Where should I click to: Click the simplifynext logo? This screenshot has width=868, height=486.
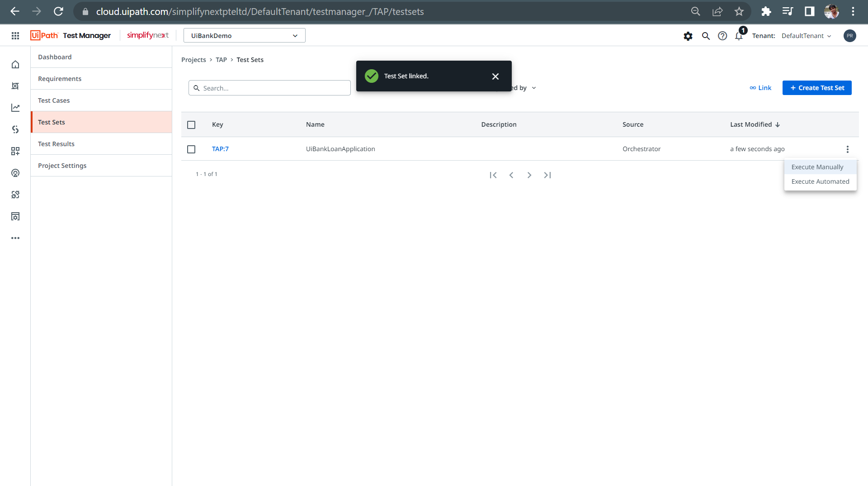[x=148, y=35]
